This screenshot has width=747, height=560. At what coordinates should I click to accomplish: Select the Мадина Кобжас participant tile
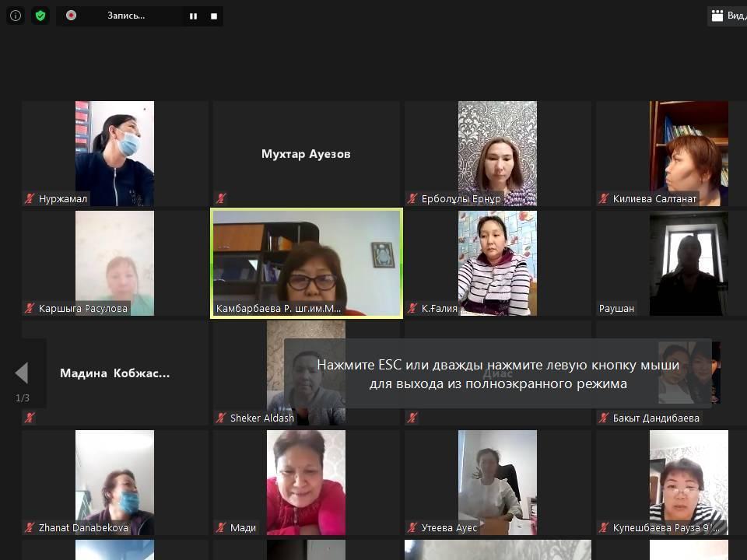[x=115, y=373]
